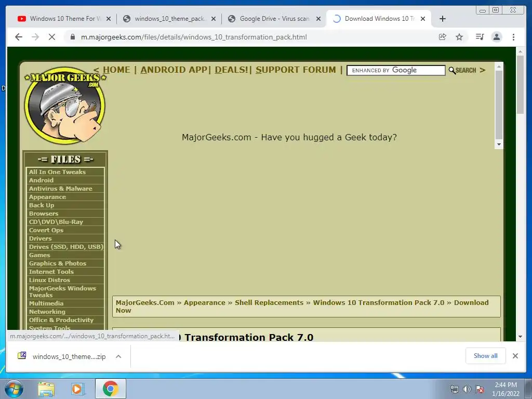Stop page loading with the X button
The width and height of the screenshot is (532, 399).
[52, 37]
